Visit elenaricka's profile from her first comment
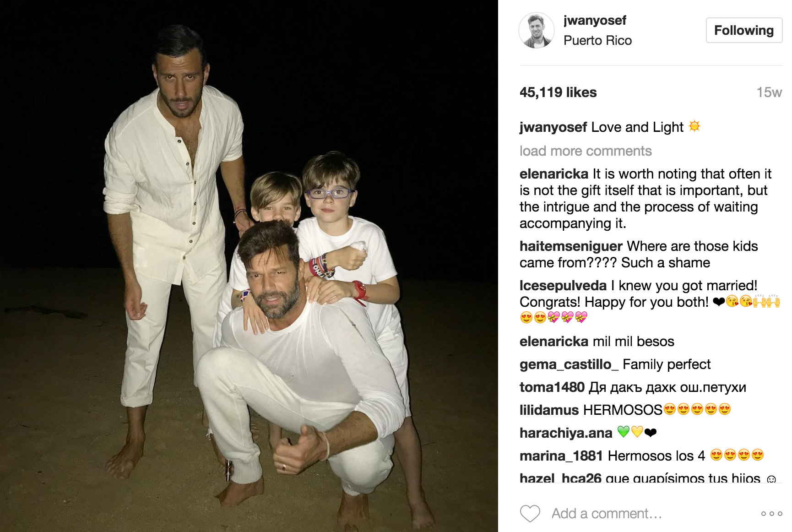 coord(554,174)
